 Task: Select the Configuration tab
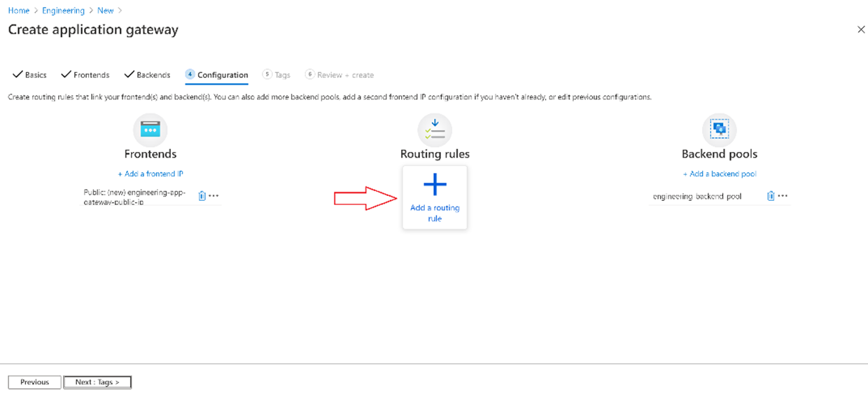(217, 75)
